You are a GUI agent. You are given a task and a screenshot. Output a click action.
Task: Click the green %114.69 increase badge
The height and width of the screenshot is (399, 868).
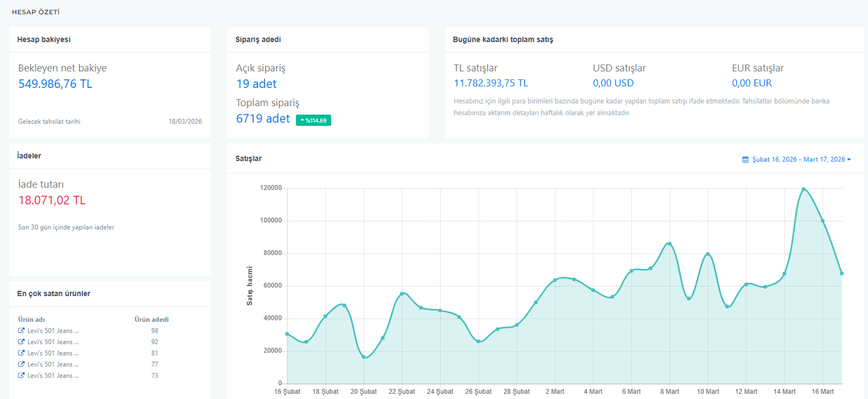click(x=313, y=120)
